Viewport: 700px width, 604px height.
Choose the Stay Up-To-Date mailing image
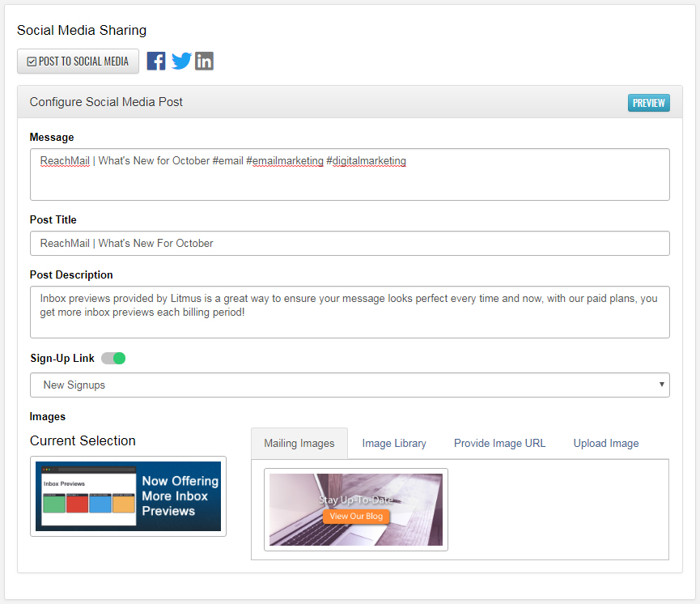click(356, 509)
